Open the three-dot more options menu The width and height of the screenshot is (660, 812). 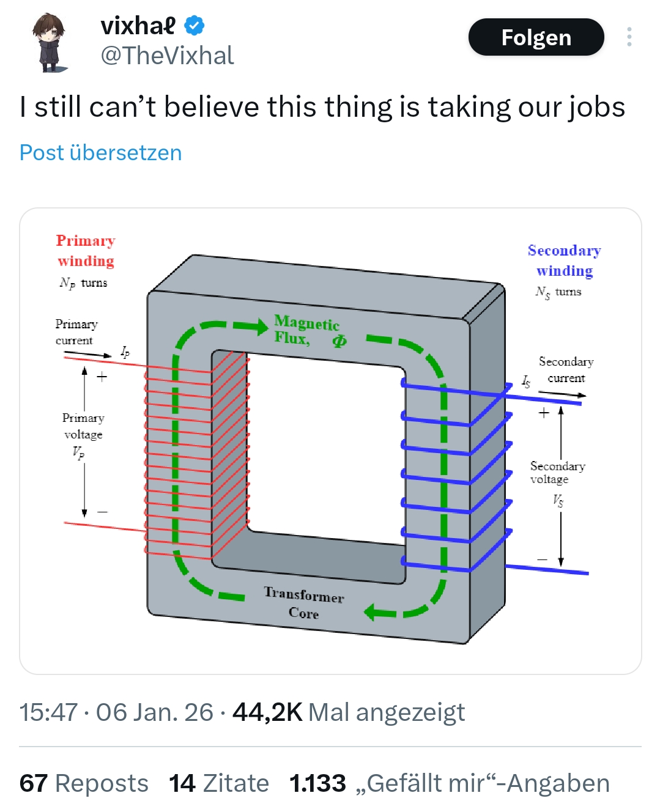coord(629,37)
